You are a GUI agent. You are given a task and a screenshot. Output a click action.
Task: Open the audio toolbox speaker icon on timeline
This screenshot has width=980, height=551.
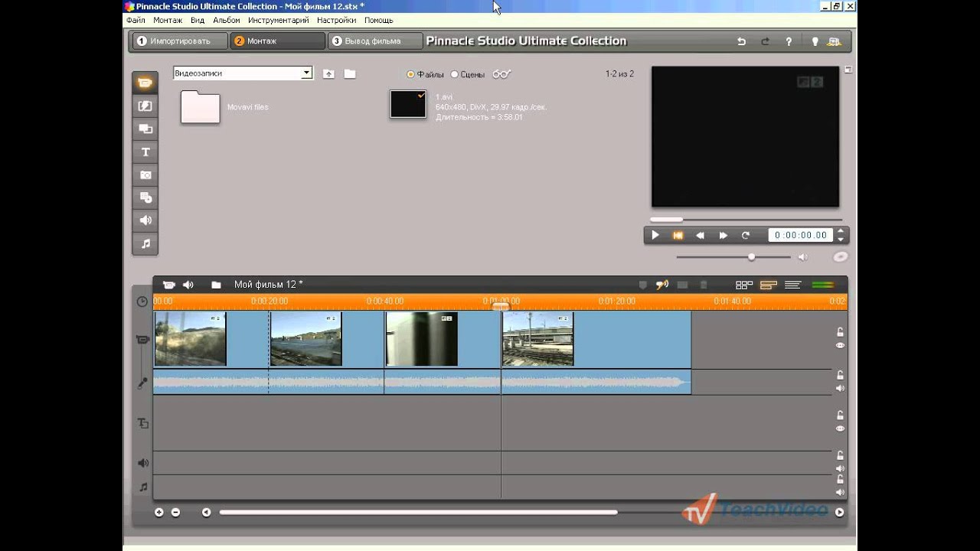coord(188,285)
